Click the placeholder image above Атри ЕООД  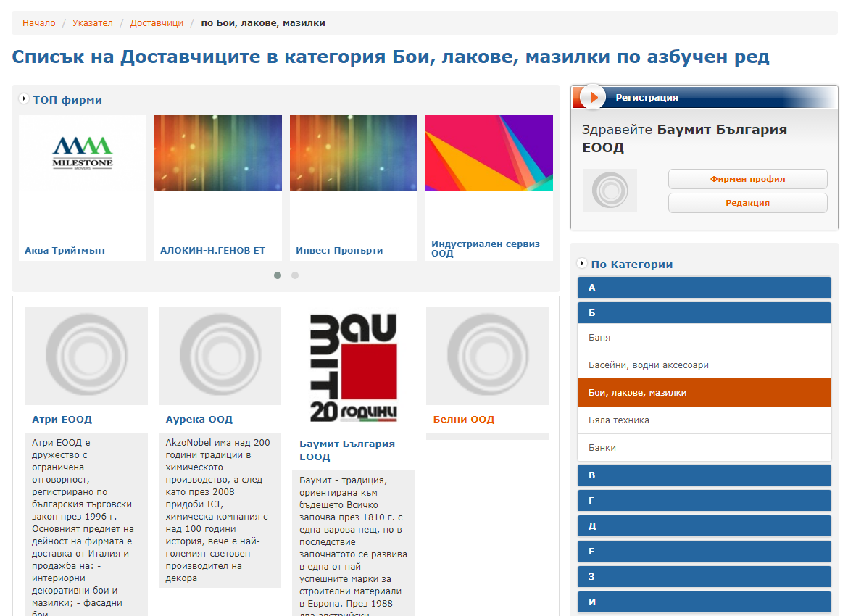86,355
